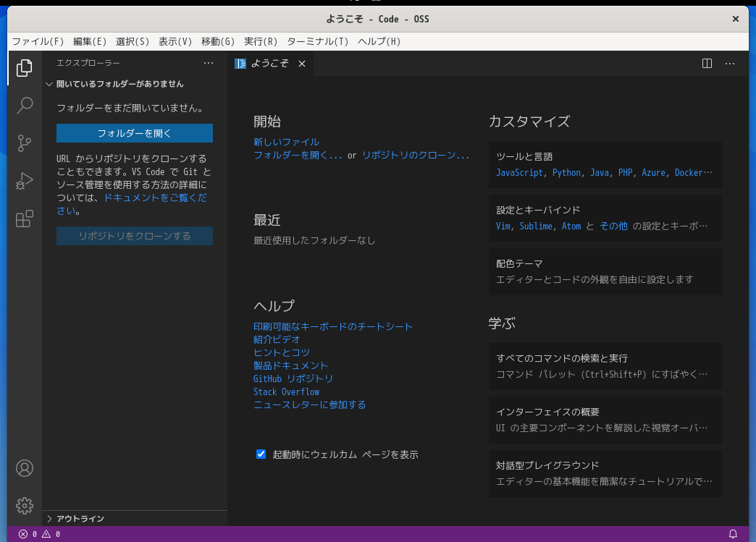Expand the アウトライン section
Viewport: 756px width, 542px height.
pos(135,518)
